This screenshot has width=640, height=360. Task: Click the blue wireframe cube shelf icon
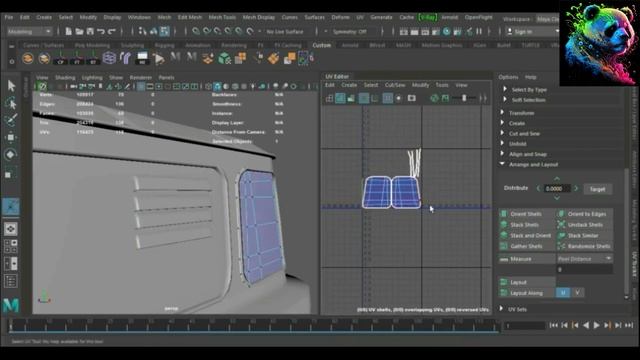click(109, 58)
